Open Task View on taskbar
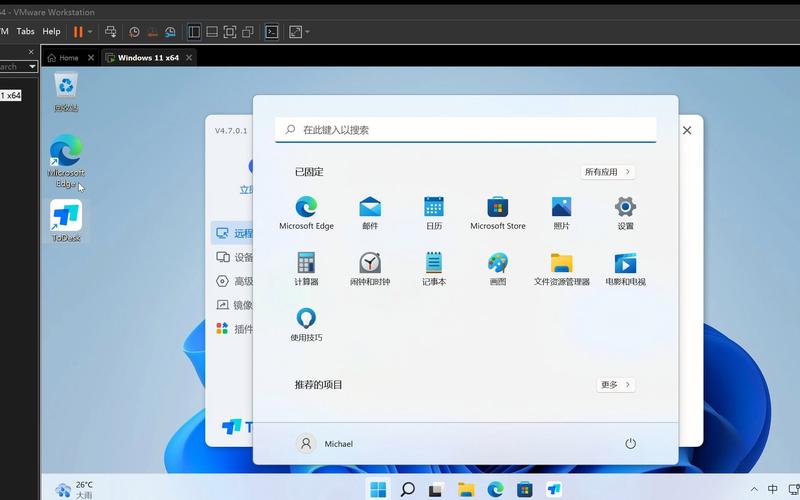This screenshot has height=500, width=800. click(436, 489)
